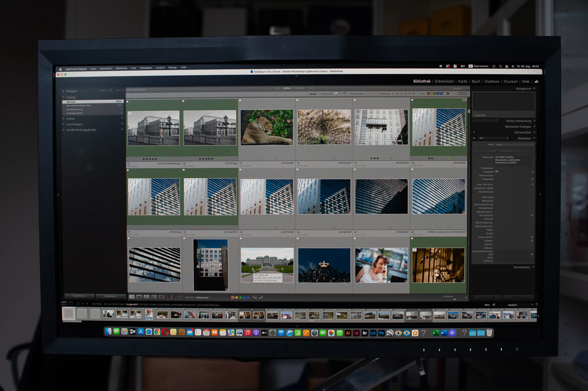Screen dimensions: 588x391
Task: Expand the Kommentare panel
Action: [533, 267]
